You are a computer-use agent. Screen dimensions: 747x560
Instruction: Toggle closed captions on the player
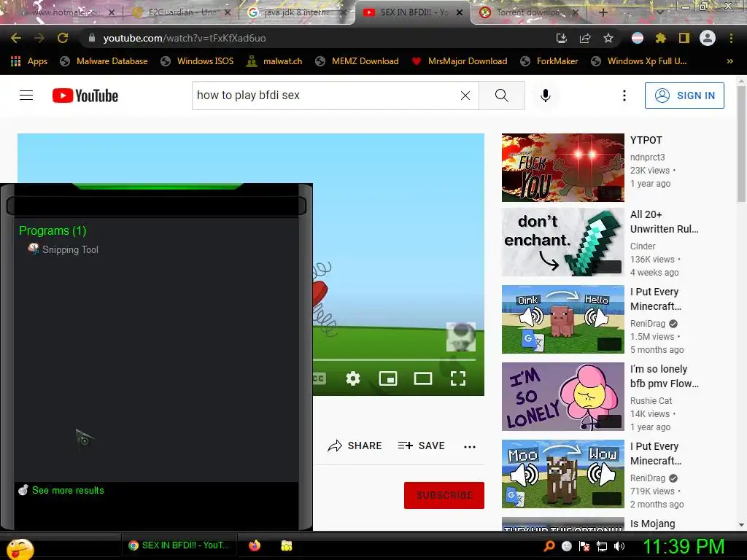point(320,378)
